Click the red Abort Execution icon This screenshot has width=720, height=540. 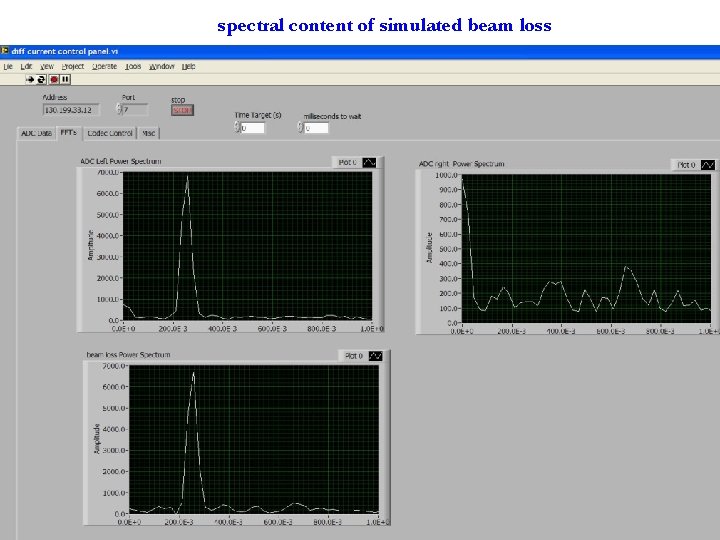pyautogui.click(x=54, y=79)
